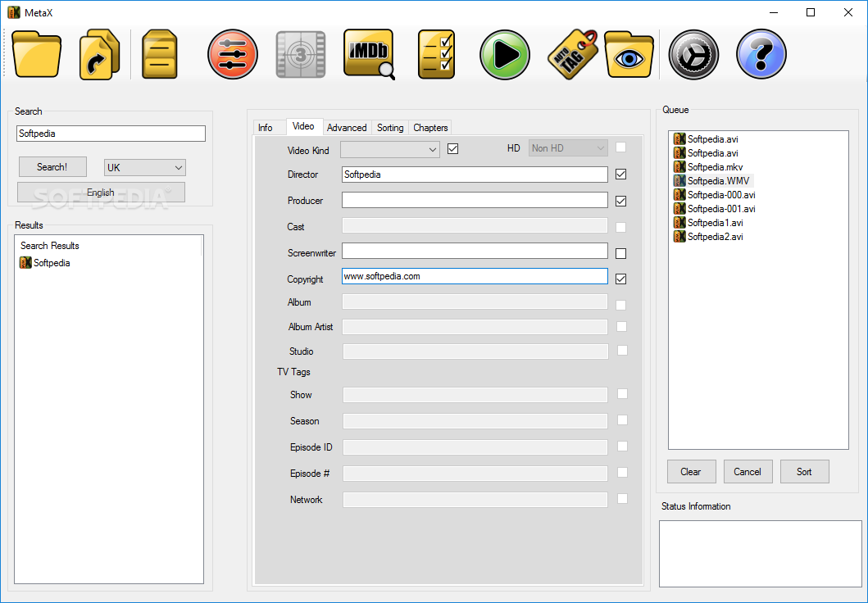
Task: Uncheck the Producer checkbox
Action: (621, 201)
